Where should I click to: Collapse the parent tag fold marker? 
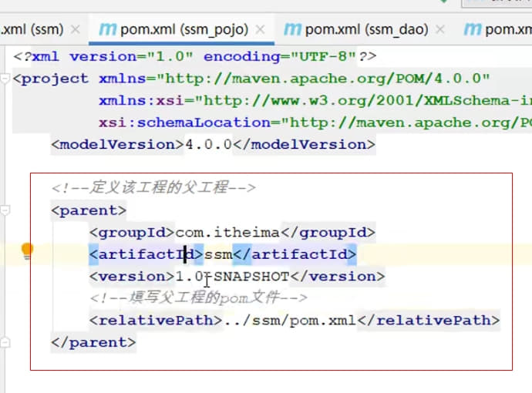(x=5, y=210)
